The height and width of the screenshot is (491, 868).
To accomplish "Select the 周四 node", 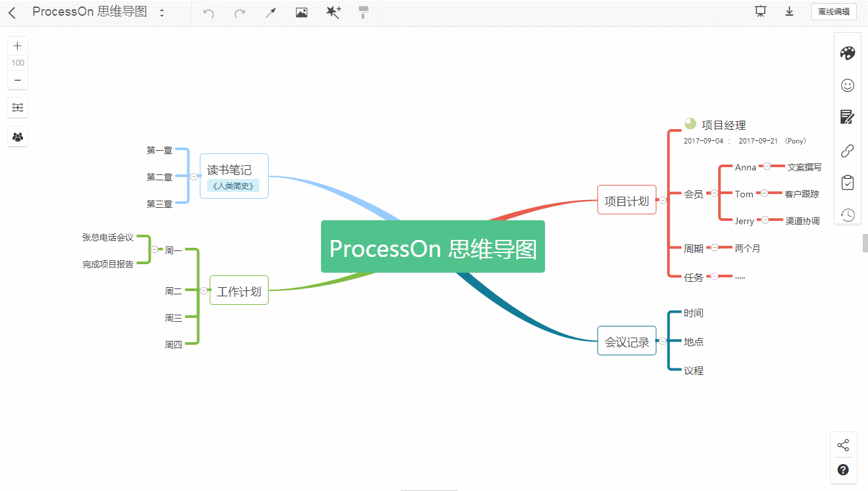I will coord(174,344).
